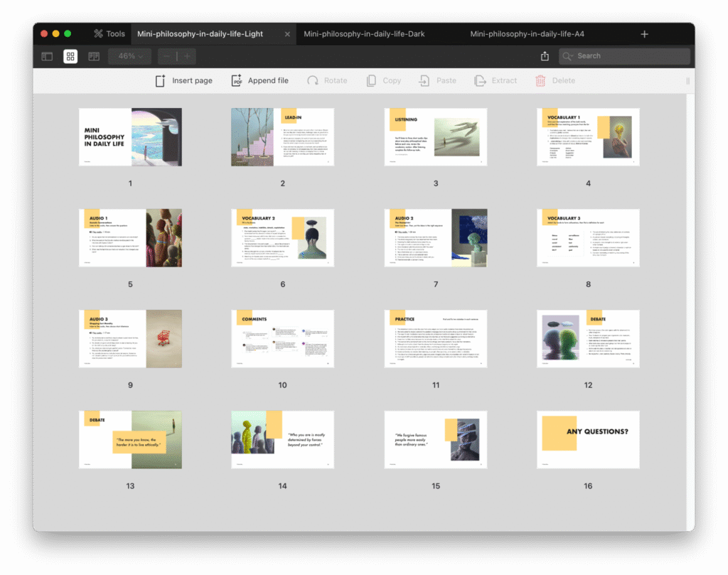Click the Share icon
This screenshot has height=575, width=728.
pos(545,56)
